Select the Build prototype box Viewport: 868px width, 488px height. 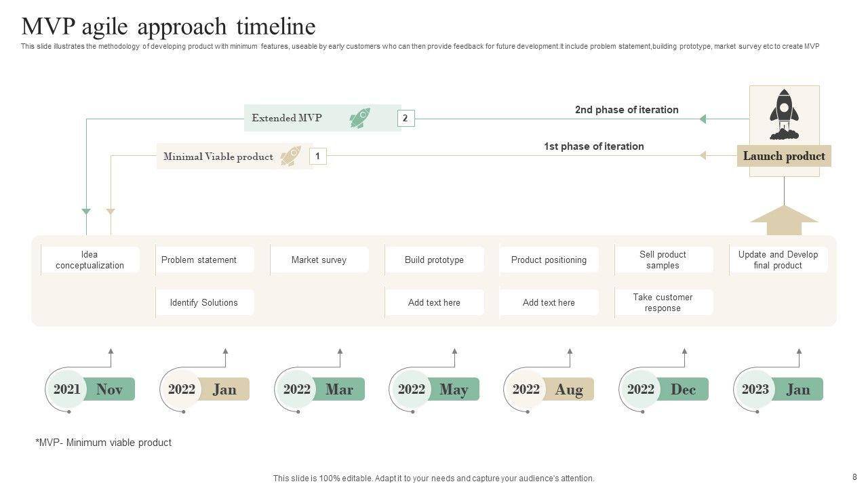click(435, 260)
